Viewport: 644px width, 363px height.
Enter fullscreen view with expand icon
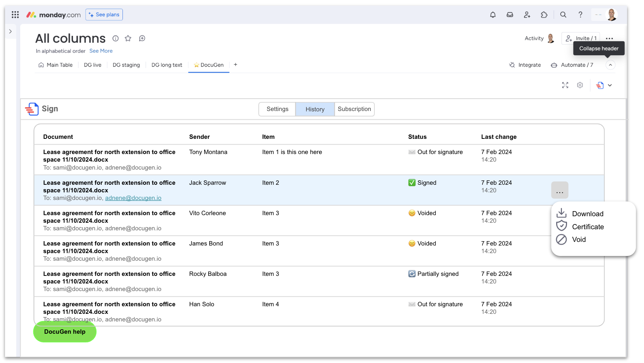pyautogui.click(x=565, y=85)
